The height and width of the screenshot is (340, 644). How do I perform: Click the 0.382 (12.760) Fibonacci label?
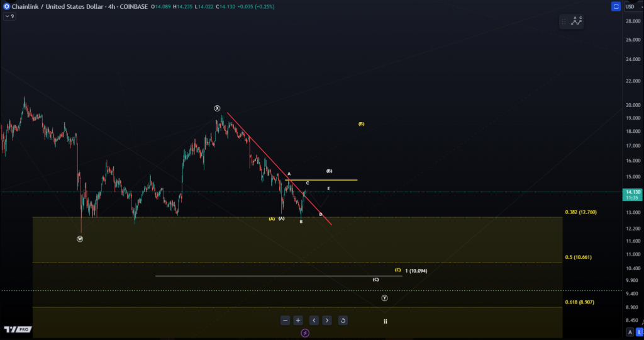point(580,212)
